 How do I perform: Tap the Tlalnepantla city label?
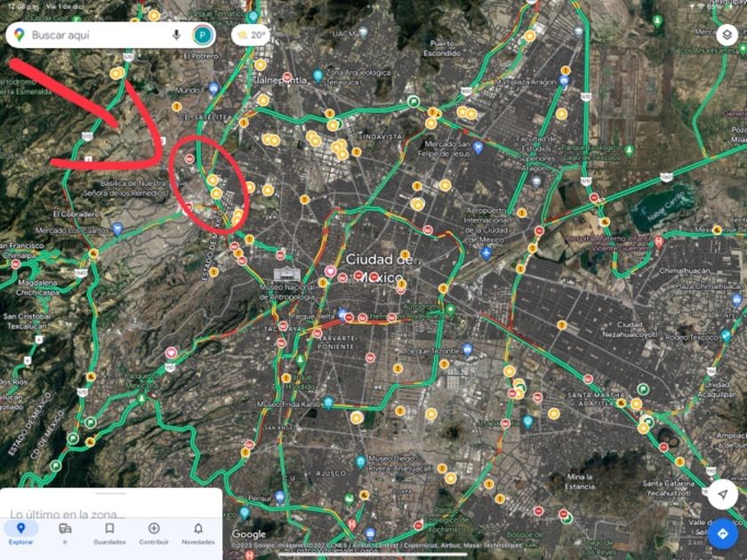tap(281, 80)
